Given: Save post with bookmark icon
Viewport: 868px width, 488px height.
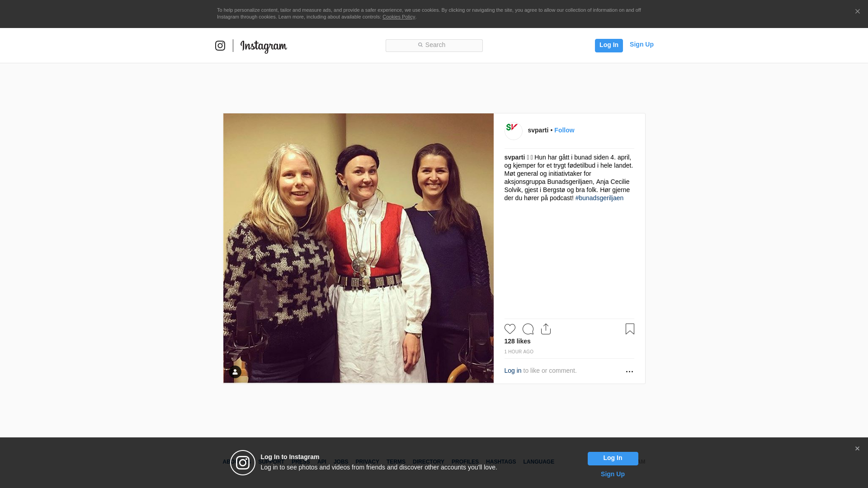Looking at the screenshot, I should [630, 329].
